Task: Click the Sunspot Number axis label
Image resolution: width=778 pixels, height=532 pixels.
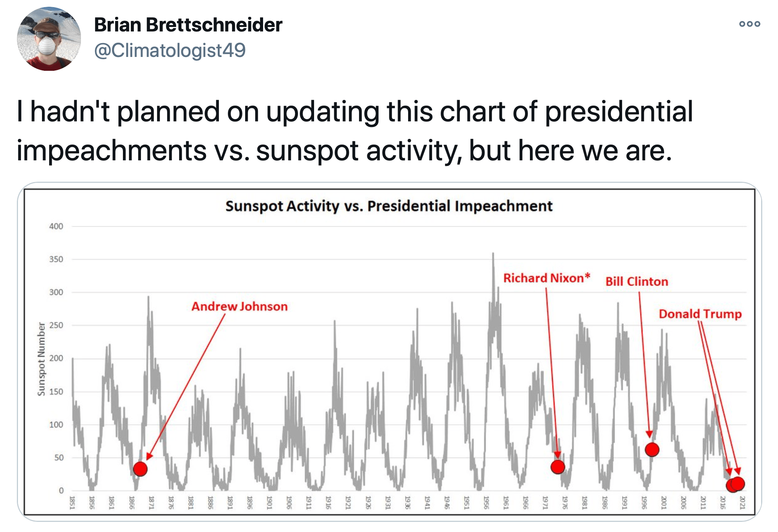Action: point(41,359)
